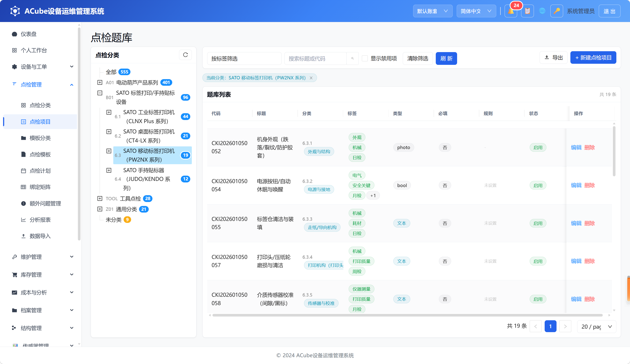This screenshot has width=630, height=364.
Task: Open the notification bell with 24 badge
Action: (x=511, y=11)
